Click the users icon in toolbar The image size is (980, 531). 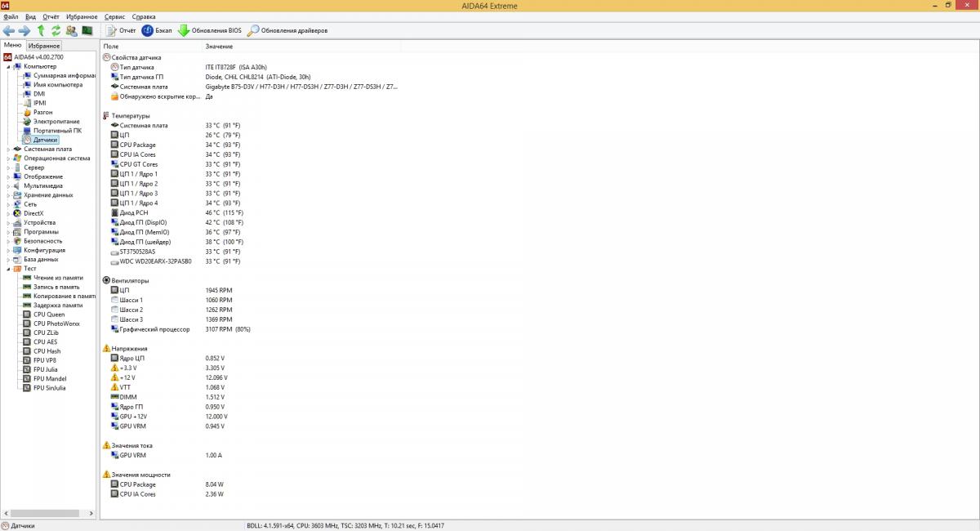(71, 30)
